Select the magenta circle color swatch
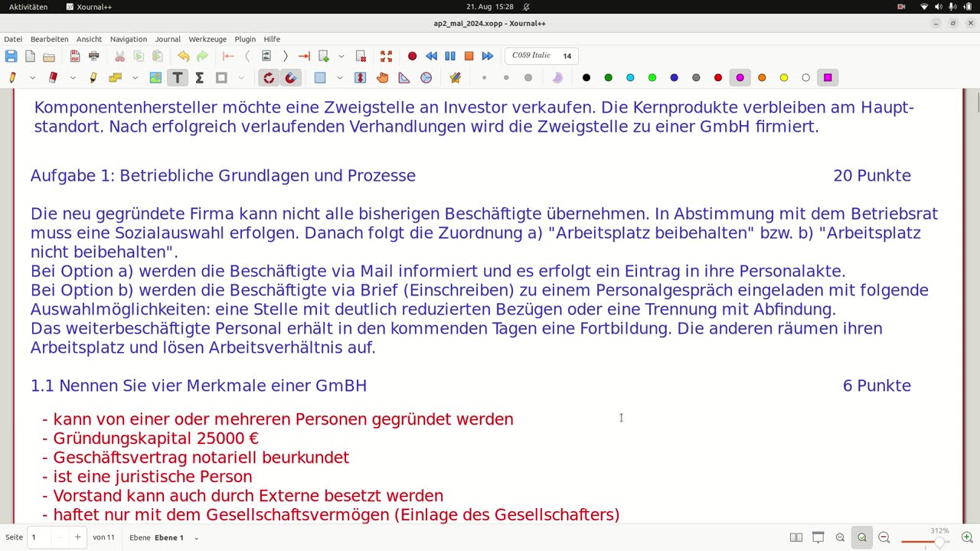 [x=740, y=77]
